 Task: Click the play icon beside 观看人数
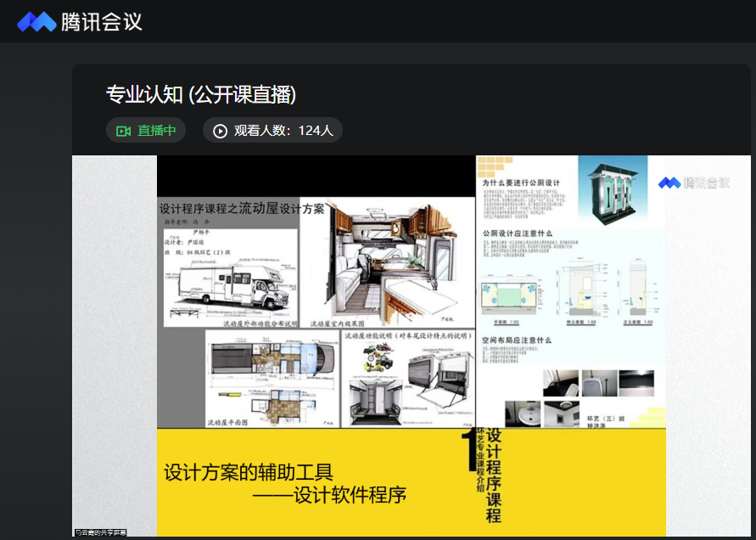pyautogui.click(x=220, y=131)
